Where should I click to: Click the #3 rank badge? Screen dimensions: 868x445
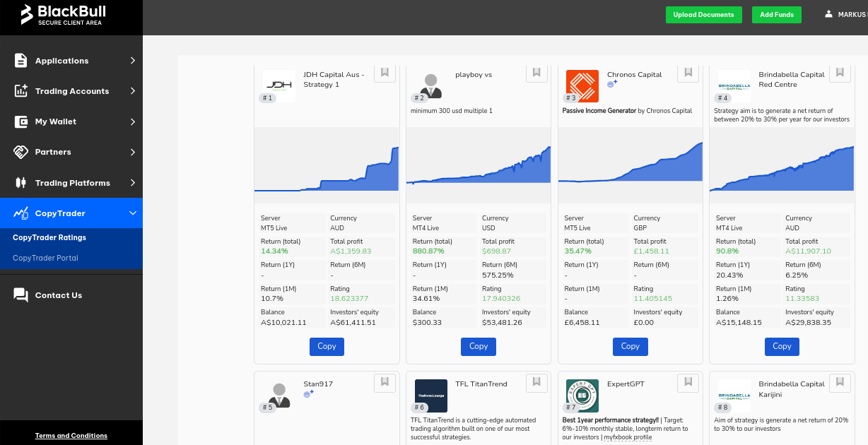571,98
